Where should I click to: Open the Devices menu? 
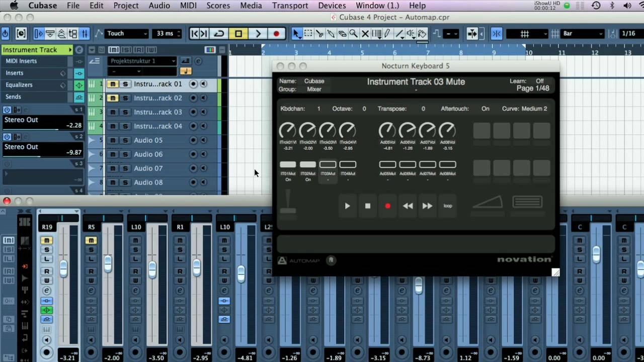[332, 6]
